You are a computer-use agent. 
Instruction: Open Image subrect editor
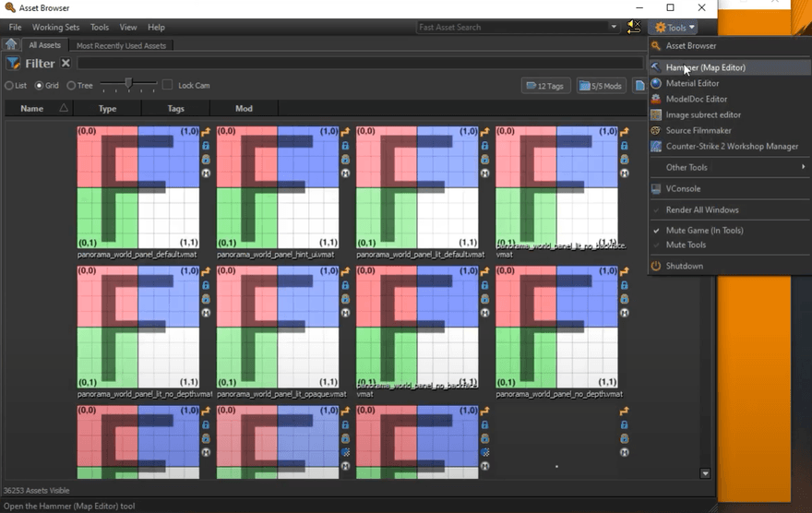click(x=703, y=114)
